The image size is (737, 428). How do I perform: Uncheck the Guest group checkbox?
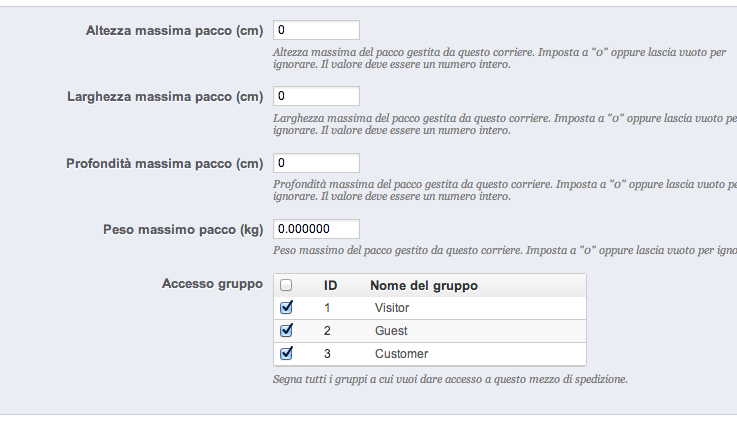(287, 330)
